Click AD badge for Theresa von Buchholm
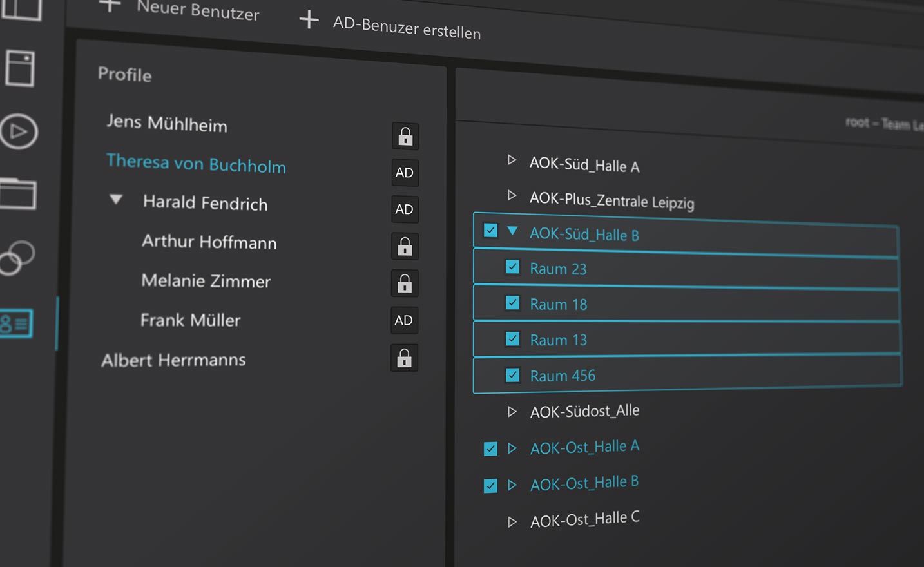Screen dimensions: 924x567 [405, 173]
